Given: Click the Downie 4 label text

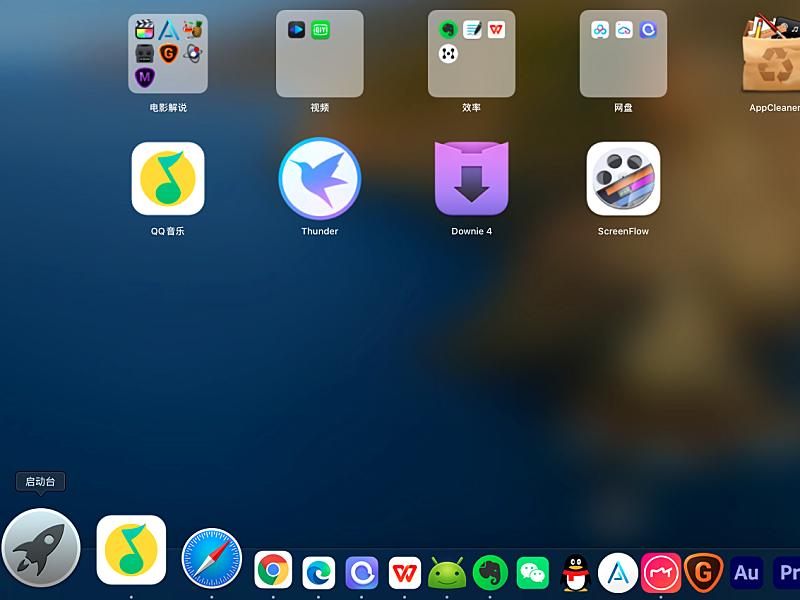Looking at the screenshot, I should click(471, 231).
